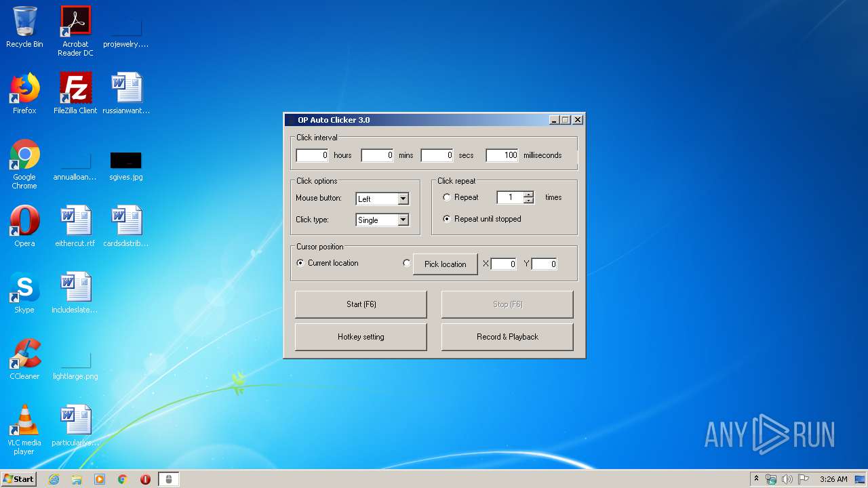The image size is (868, 488).
Task: Select Current location radio button
Action: [300, 263]
